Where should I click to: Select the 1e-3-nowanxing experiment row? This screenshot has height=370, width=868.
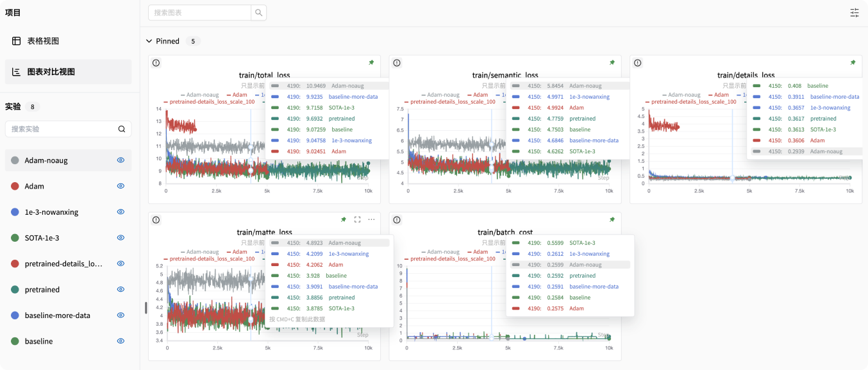[x=51, y=212]
